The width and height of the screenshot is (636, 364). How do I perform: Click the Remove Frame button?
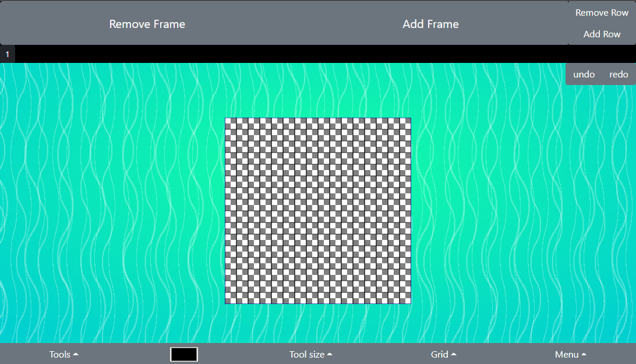tap(147, 24)
